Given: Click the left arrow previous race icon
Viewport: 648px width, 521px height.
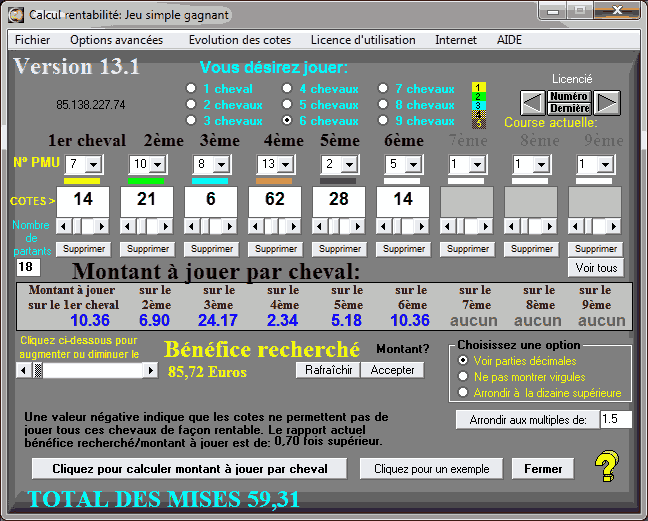Looking at the screenshot, I should [532, 102].
